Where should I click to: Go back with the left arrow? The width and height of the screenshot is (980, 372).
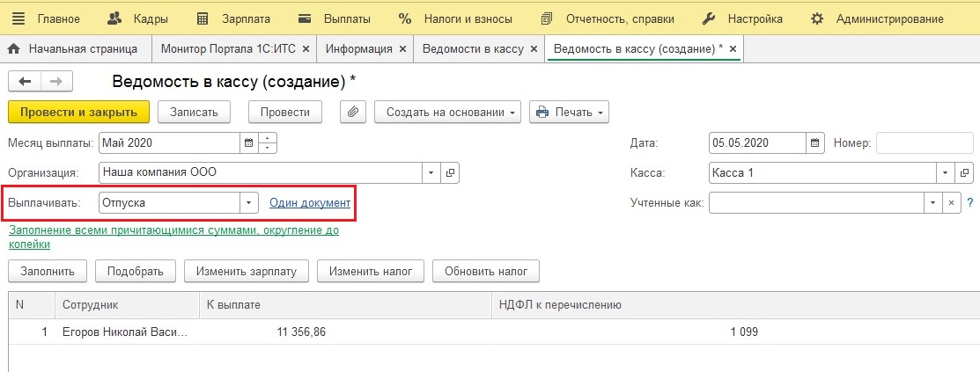[x=25, y=81]
